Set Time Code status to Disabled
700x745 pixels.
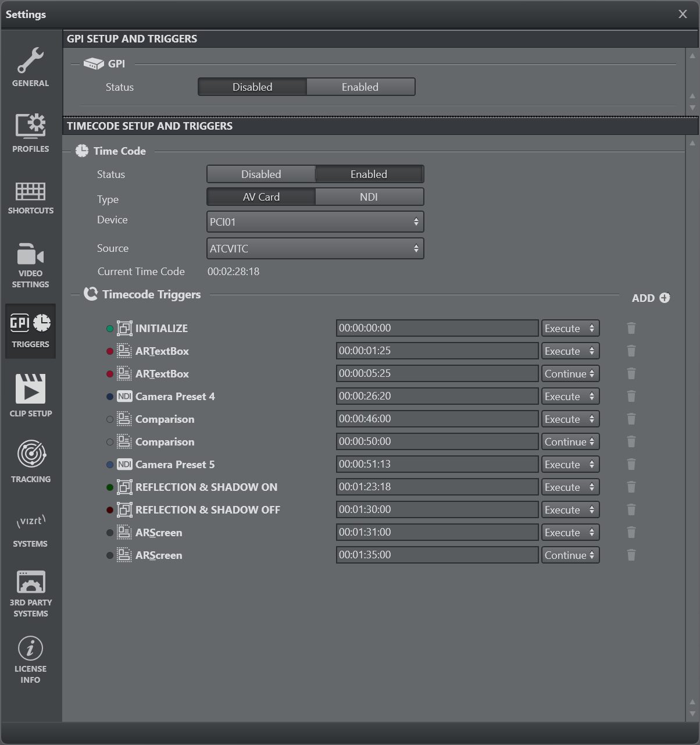(261, 174)
